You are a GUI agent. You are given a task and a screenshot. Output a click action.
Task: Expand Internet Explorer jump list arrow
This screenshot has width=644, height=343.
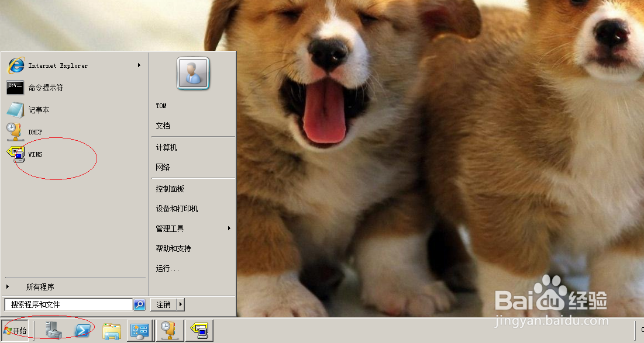coord(139,65)
